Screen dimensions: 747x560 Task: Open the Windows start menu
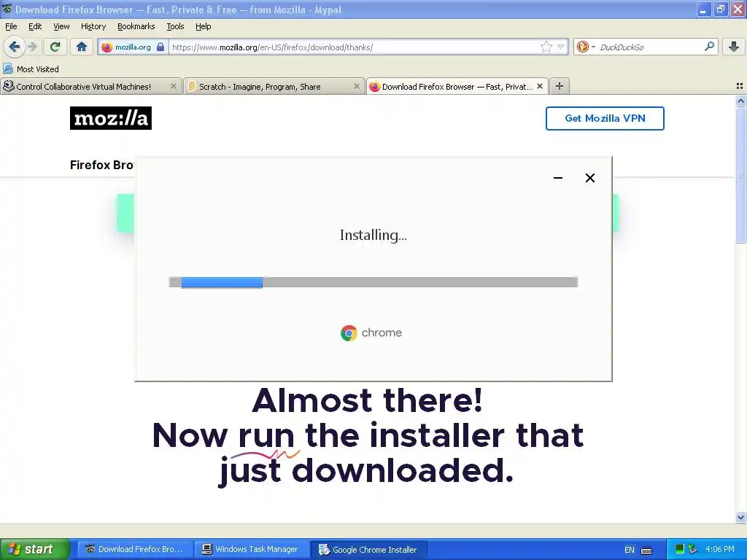(x=34, y=549)
